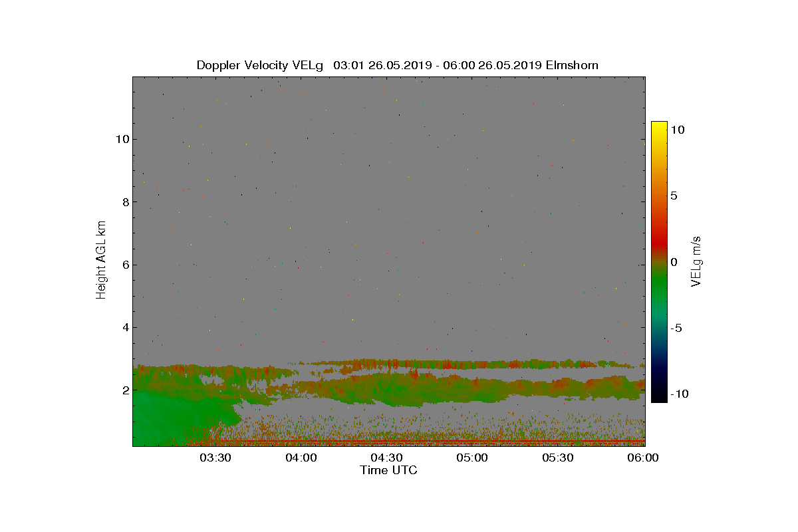Click the 03:30 time tick label
798x532 pixels.
click(215, 458)
